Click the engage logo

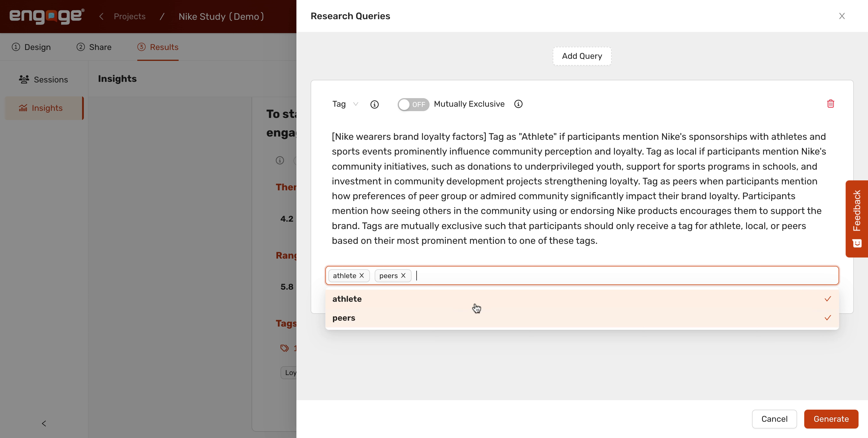(47, 16)
